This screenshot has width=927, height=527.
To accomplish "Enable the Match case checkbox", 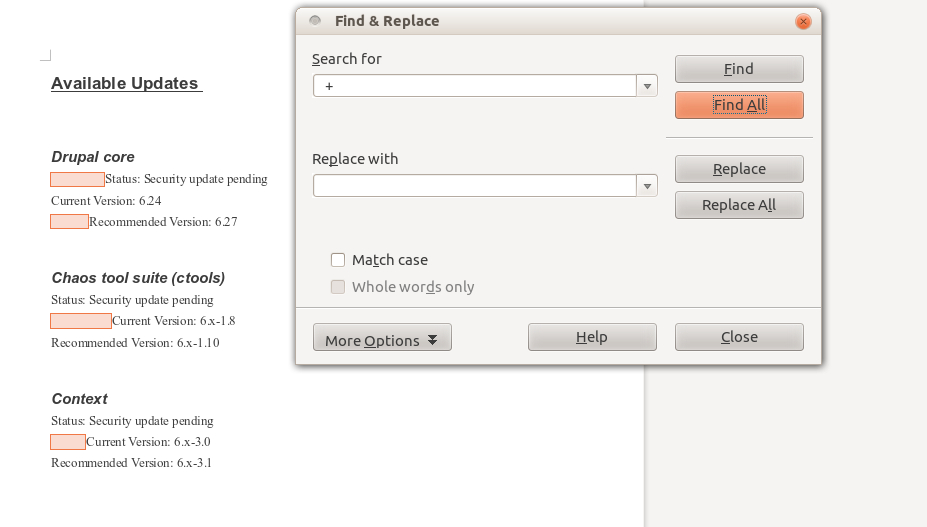I will (x=338, y=260).
